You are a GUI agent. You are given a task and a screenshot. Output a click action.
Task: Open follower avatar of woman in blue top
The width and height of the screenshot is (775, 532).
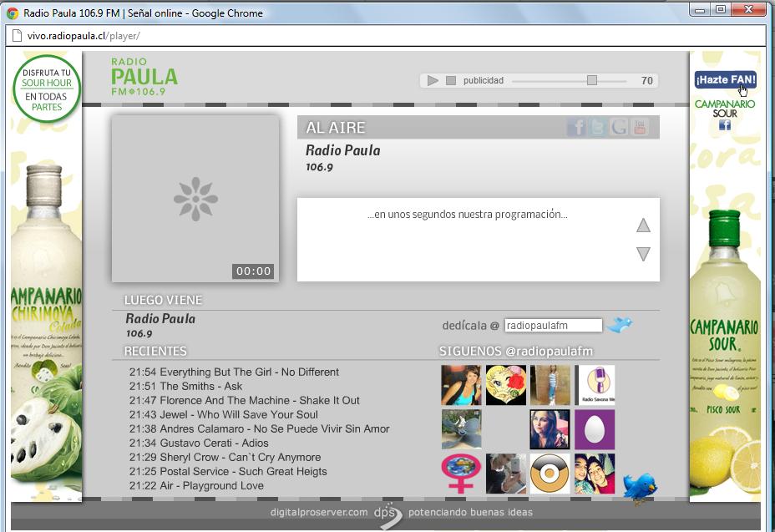461,385
